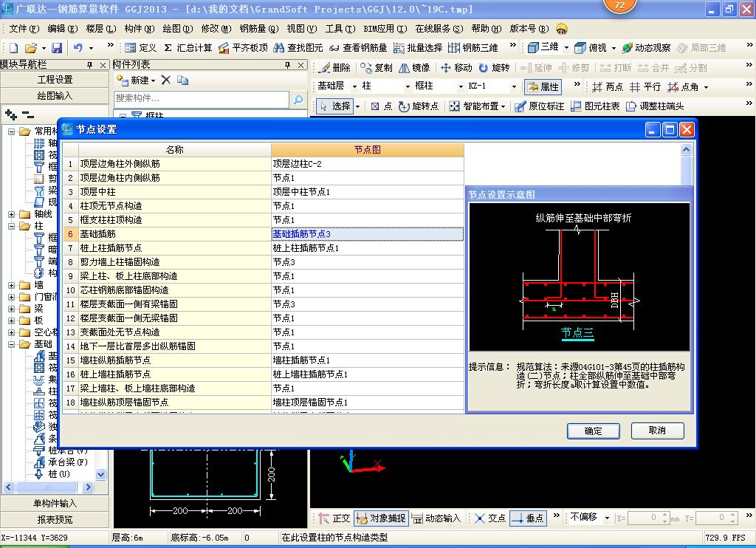Click 批量选择 batch select tool
Image resolution: width=756 pixels, height=548 pixels.
(418, 48)
